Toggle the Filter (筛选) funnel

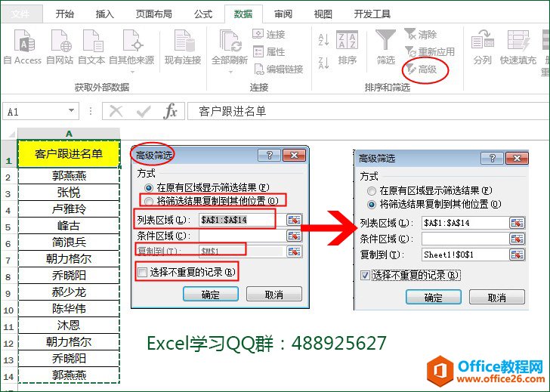coord(385,48)
